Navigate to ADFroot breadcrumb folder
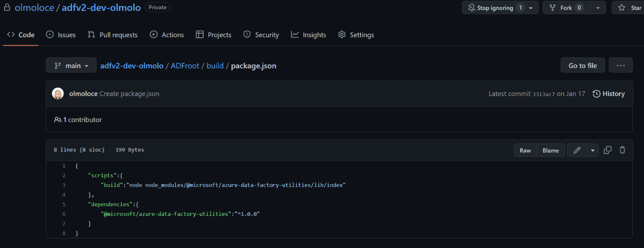The height and width of the screenshot is (248, 644). (x=185, y=66)
